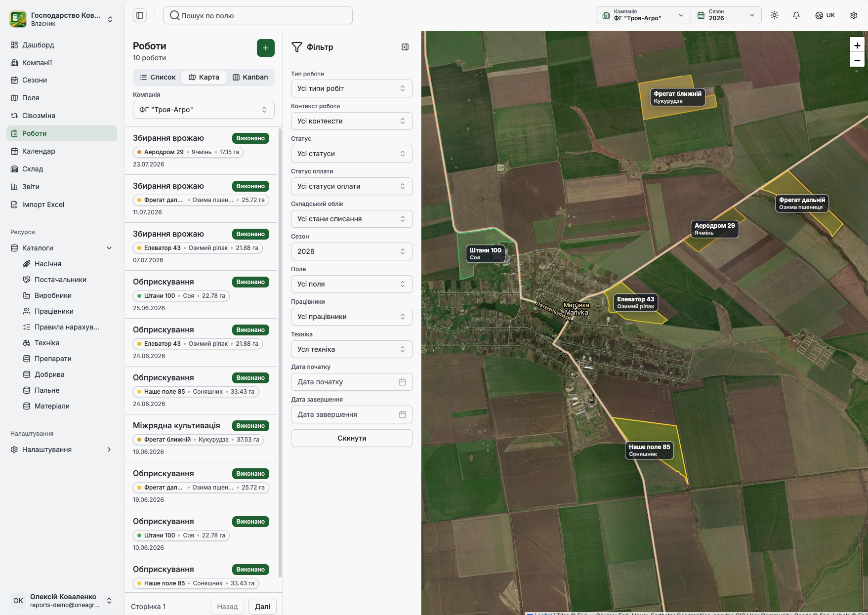Select Наше поле 85 map label
This screenshot has width=868, height=615.
pos(649,450)
